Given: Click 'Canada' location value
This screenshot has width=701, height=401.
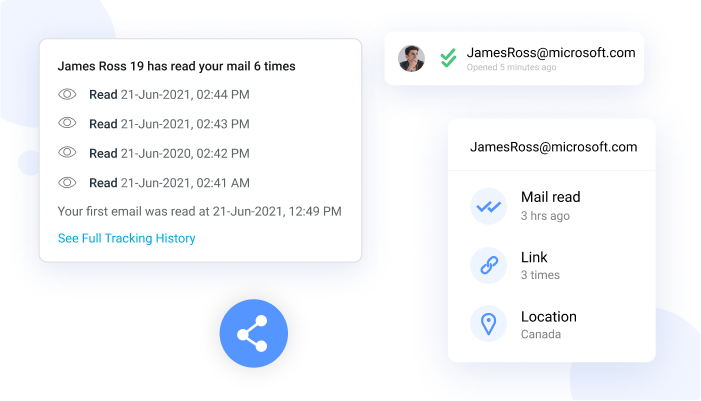Looking at the screenshot, I should [x=541, y=334].
